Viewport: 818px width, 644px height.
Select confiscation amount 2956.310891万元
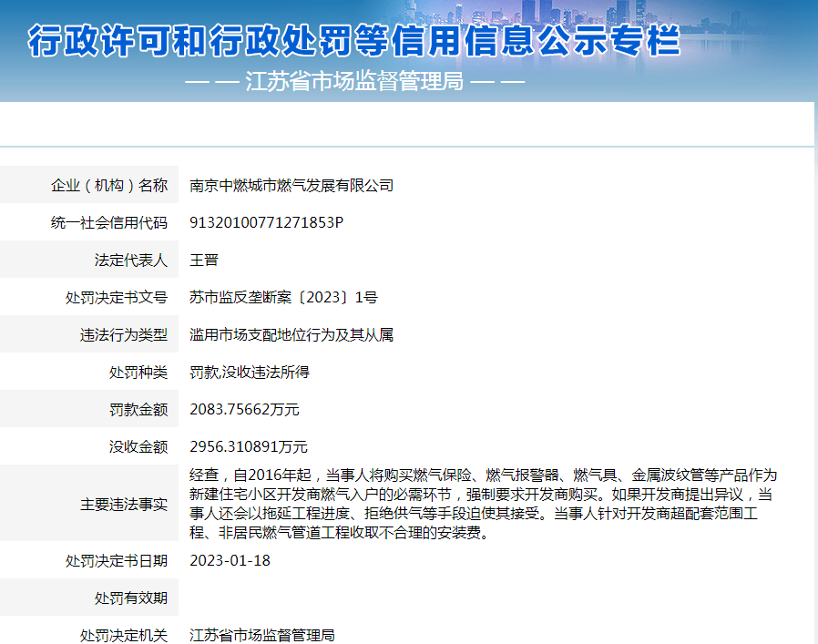(x=249, y=447)
